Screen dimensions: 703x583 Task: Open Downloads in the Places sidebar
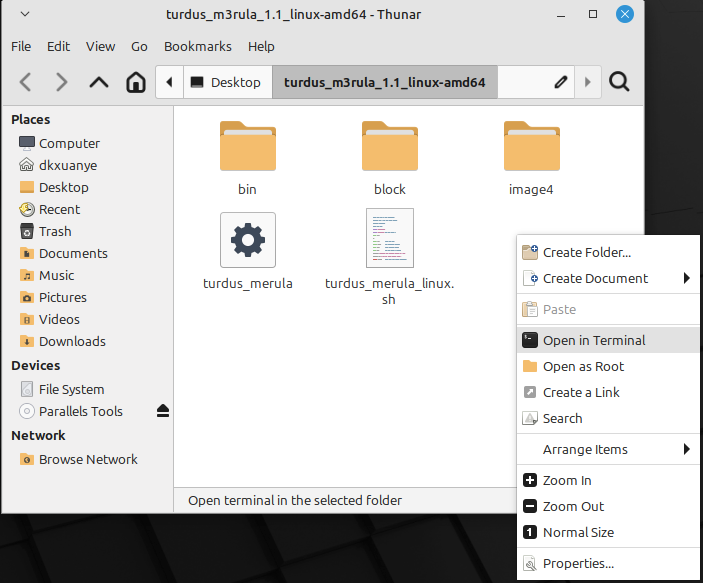click(x=71, y=341)
